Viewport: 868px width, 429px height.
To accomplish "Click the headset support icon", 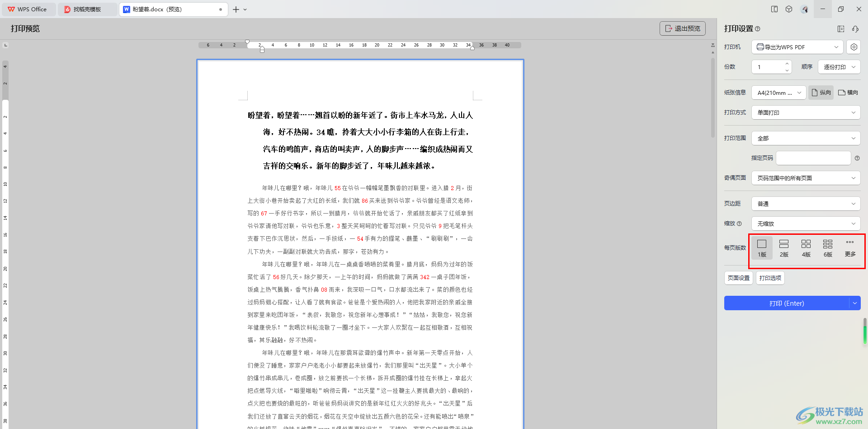I will [855, 29].
